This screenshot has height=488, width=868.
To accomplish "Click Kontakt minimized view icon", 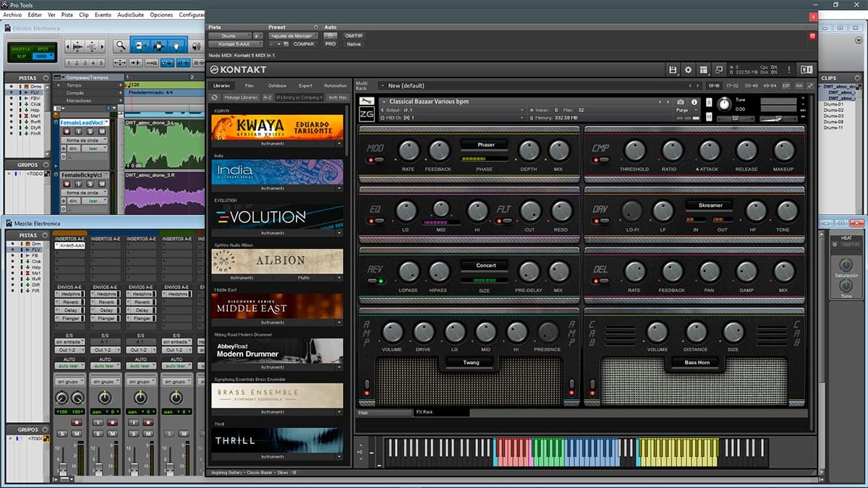I will pos(719,70).
